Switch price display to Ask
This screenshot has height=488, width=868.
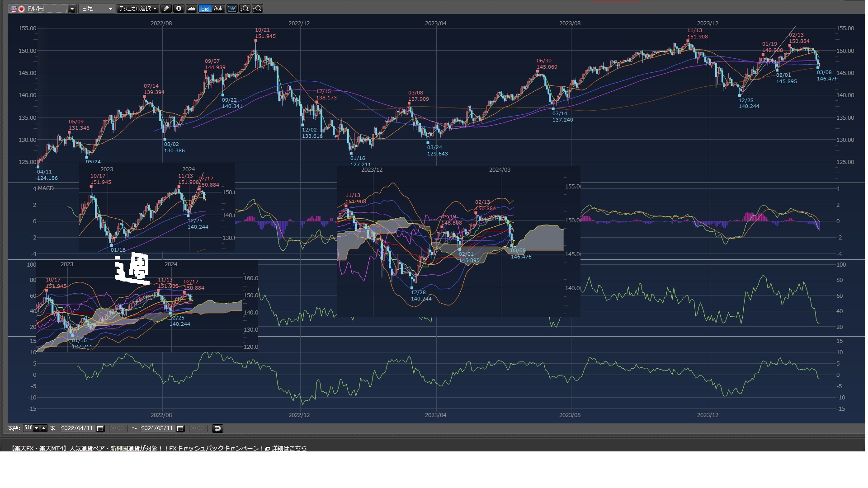pos(218,9)
